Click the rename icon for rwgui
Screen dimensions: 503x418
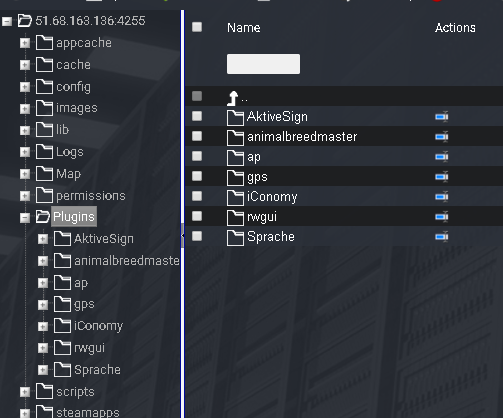click(442, 217)
